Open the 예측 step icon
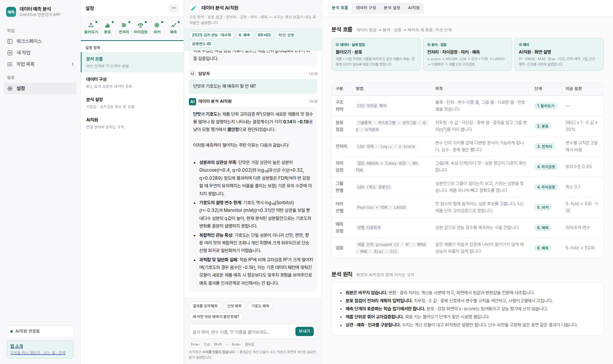 pyautogui.click(x=173, y=28)
